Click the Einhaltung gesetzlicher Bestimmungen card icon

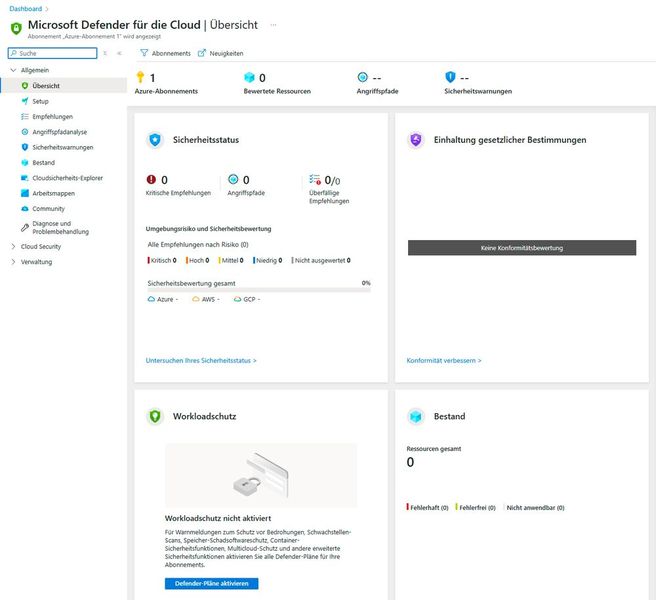pos(415,140)
